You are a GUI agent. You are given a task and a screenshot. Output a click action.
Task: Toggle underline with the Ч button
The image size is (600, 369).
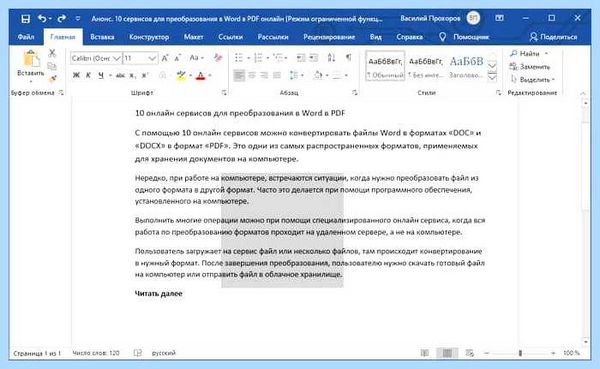pos(101,75)
